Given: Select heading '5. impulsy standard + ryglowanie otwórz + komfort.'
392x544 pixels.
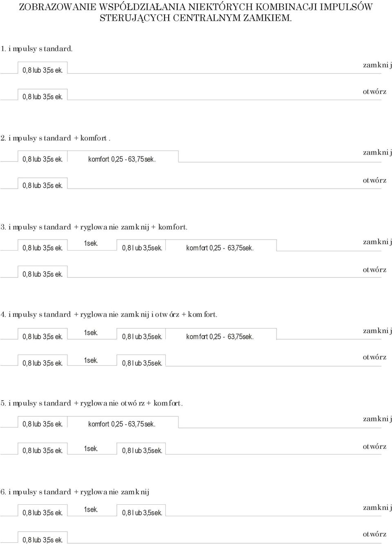Looking at the screenshot, I should click(91, 403).
